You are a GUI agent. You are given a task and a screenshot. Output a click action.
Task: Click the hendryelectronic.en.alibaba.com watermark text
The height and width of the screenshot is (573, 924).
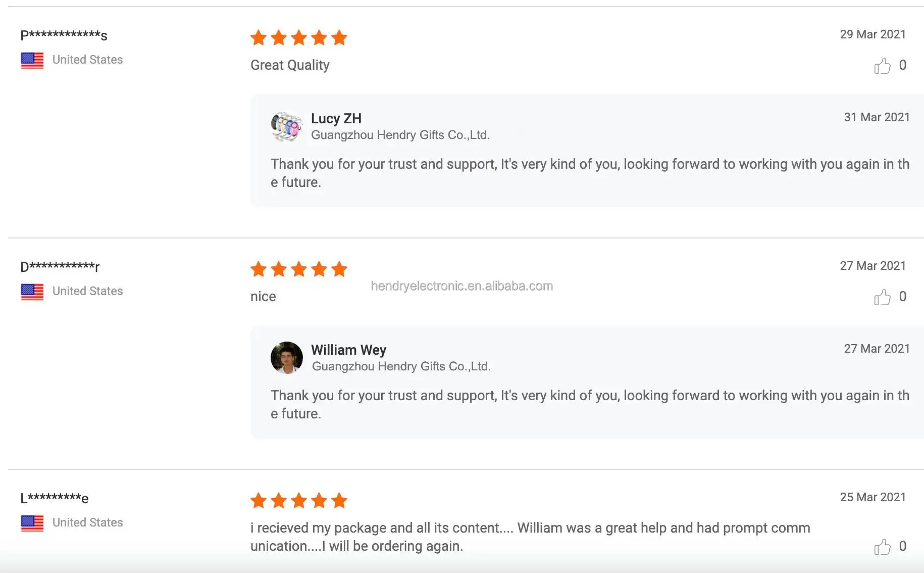click(x=462, y=286)
